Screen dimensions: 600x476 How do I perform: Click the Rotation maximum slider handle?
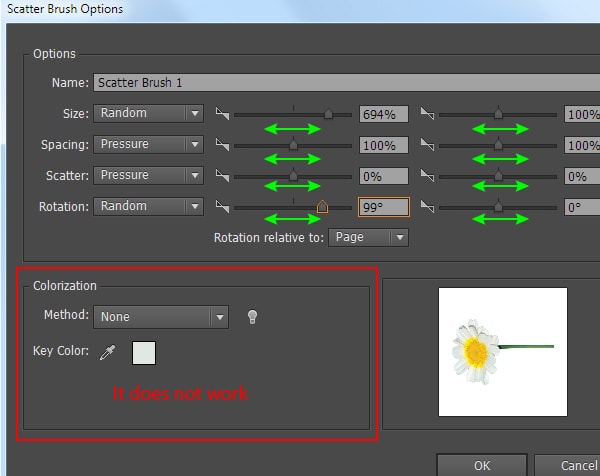click(498, 207)
